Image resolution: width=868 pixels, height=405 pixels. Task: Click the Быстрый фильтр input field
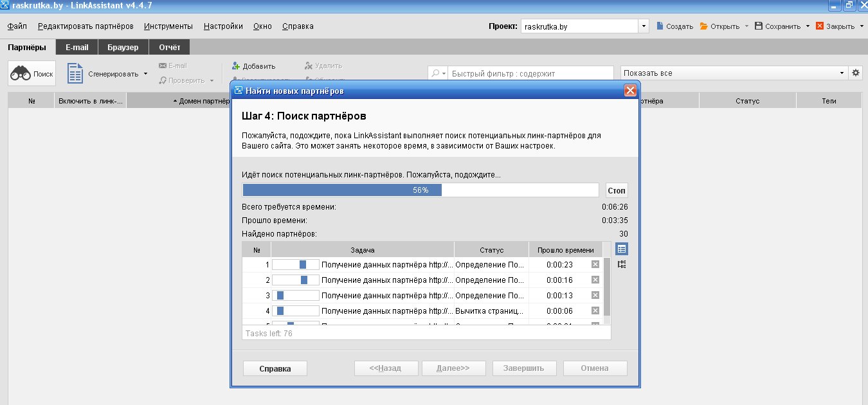(531, 73)
